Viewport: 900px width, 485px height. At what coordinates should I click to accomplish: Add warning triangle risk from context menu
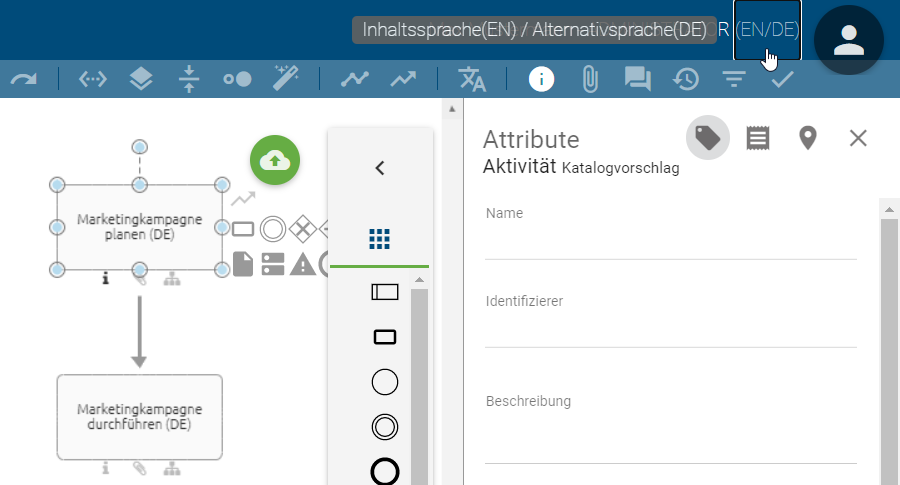pyautogui.click(x=302, y=265)
